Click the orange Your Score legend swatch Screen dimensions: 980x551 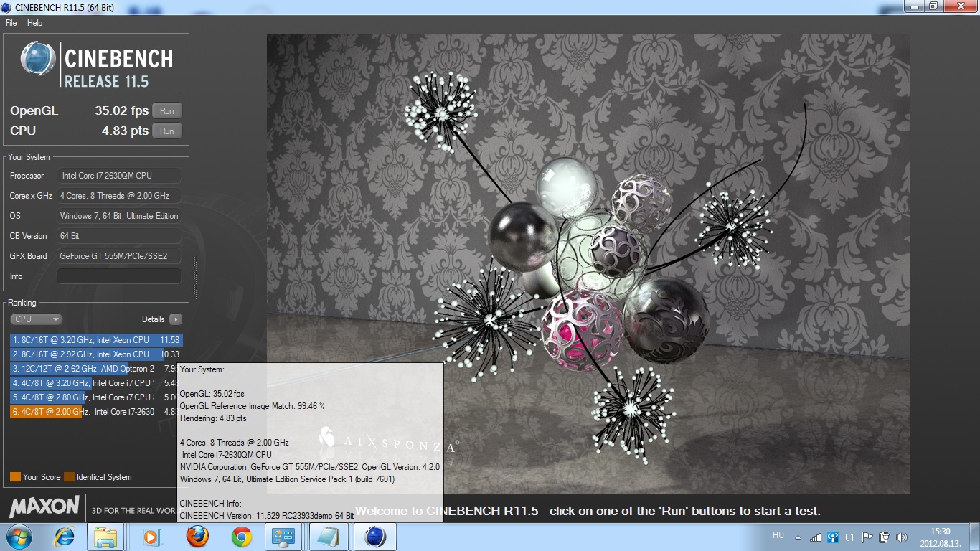click(x=15, y=477)
